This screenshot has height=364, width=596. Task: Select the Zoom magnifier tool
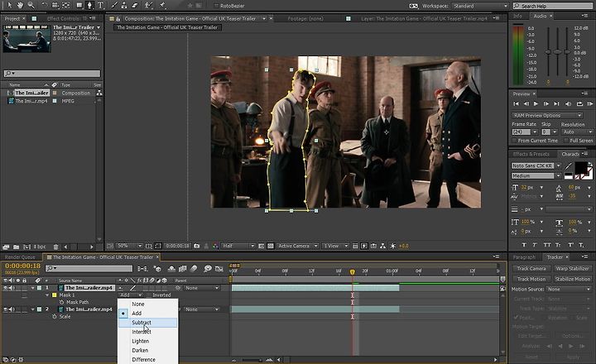tap(31, 5)
